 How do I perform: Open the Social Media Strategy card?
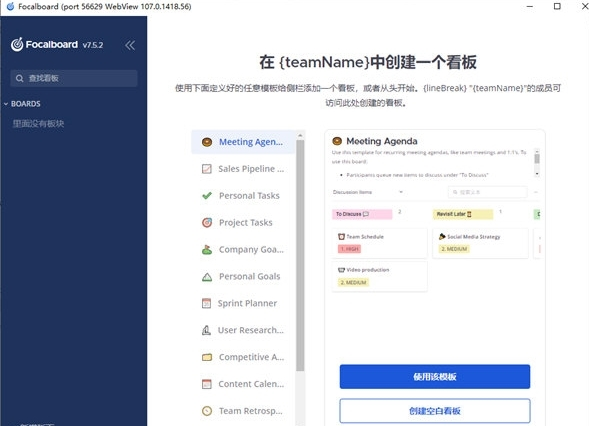pyautogui.click(x=480, y=243)
